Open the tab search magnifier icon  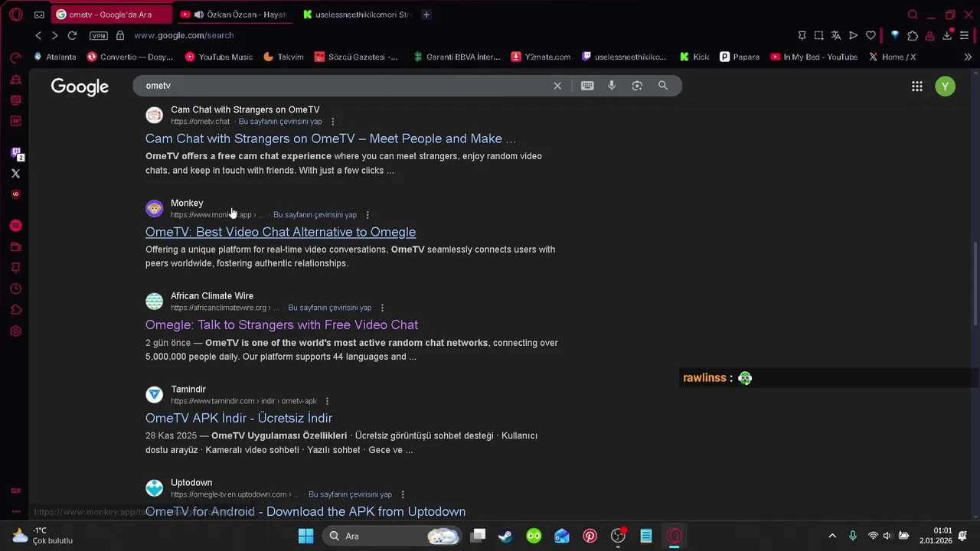coord(913,15)
